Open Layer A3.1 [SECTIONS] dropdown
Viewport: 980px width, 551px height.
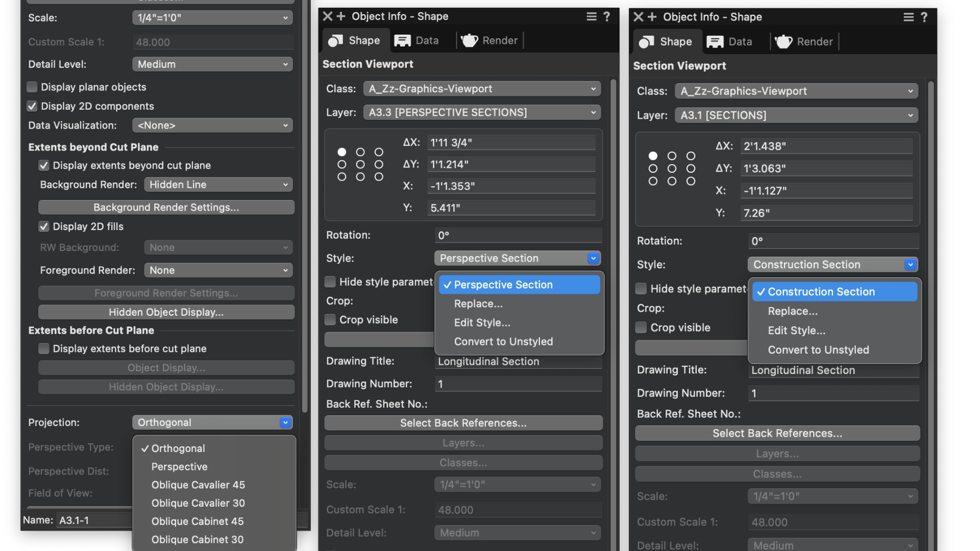[x=796, y=115]
